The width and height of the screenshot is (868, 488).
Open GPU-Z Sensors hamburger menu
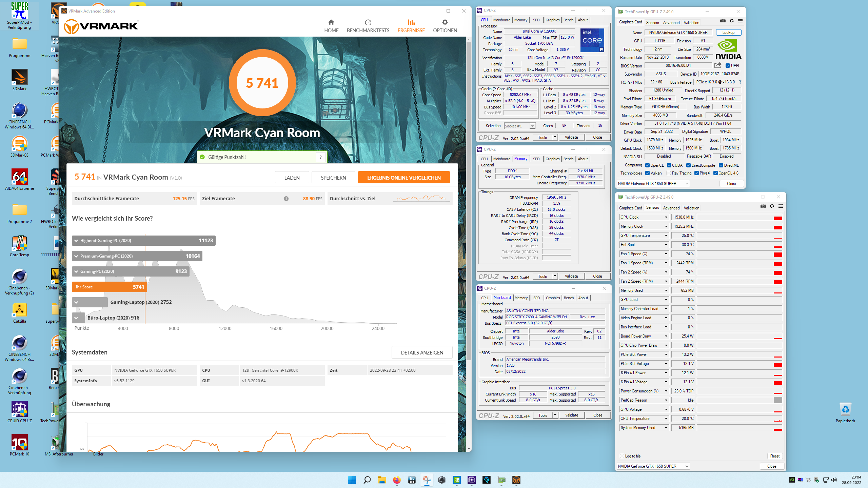click(x=781, y=206)
